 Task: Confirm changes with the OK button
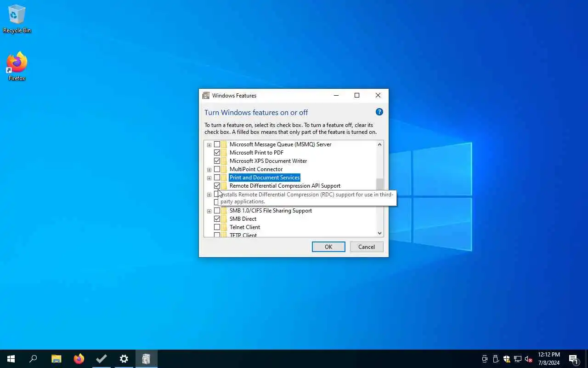(x=328, y=247)
